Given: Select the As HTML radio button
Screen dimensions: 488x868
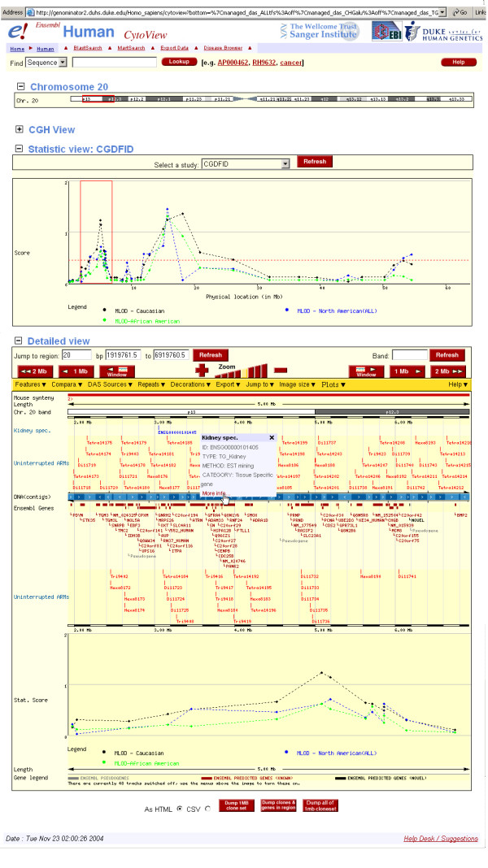Looking at the screenshot, I should coord(180,809).
